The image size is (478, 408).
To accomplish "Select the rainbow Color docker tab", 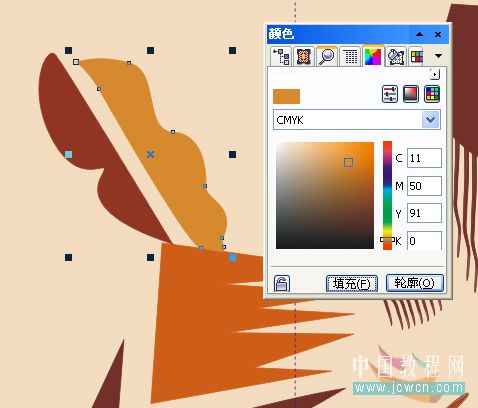I will pyautogui.click(x=373, y=56).
